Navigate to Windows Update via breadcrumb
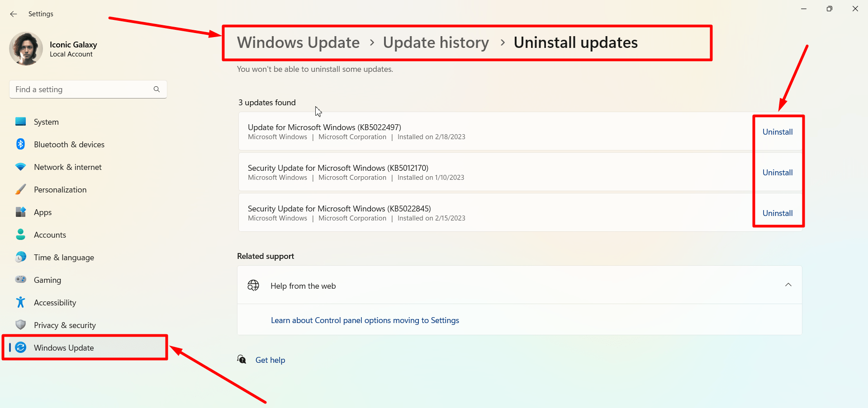 [x=298, y=42]
